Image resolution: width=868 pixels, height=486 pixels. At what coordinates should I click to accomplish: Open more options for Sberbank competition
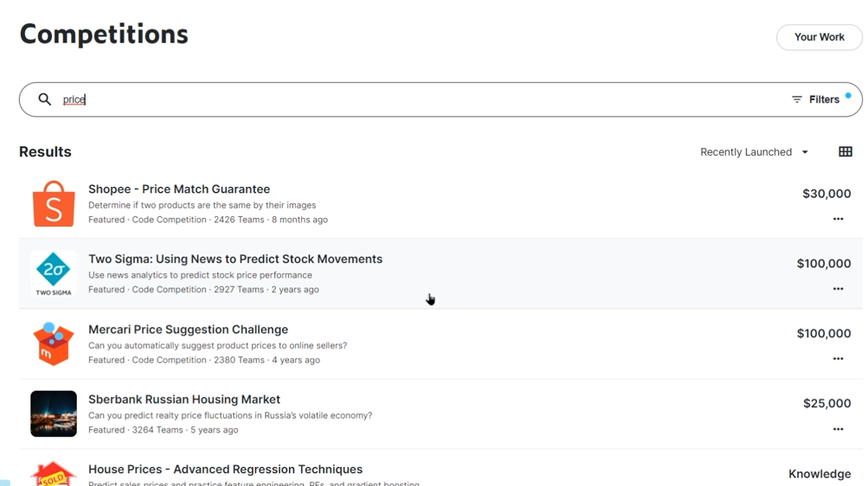click(838, 429)
